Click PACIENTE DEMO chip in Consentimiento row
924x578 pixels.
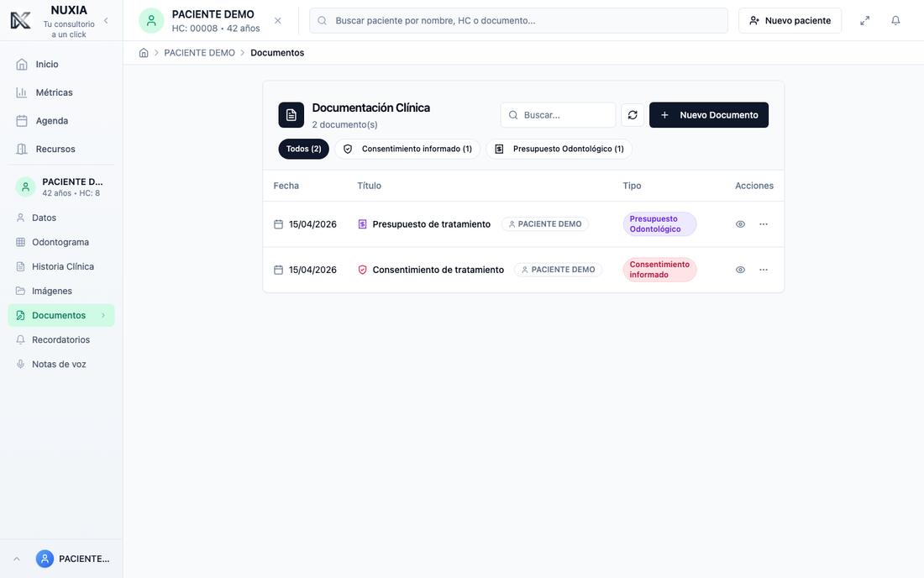click(558, 270)
